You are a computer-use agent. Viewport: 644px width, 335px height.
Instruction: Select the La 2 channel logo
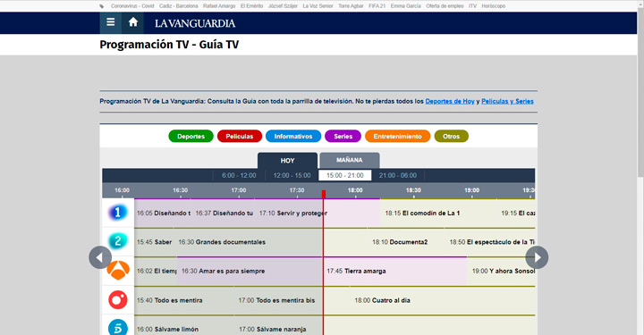pos(118,241)
